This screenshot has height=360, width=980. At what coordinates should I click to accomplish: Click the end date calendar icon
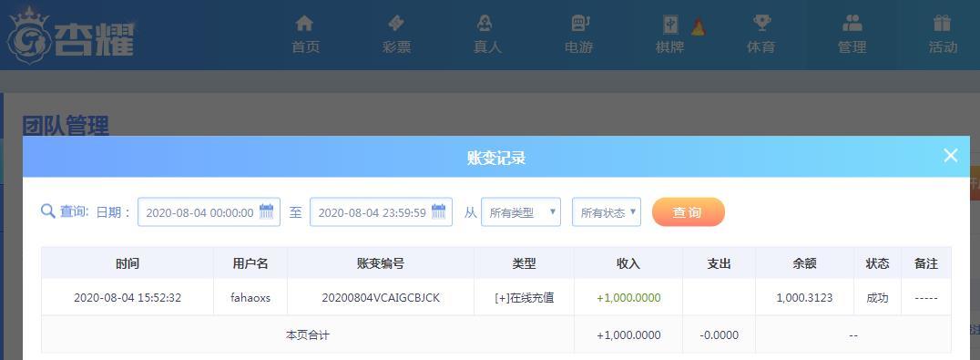(x=439, y=211)
